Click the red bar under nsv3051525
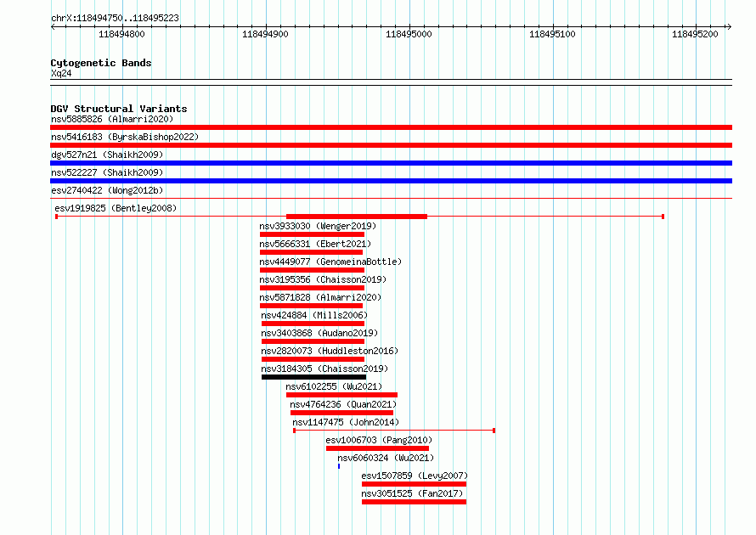 415,502
